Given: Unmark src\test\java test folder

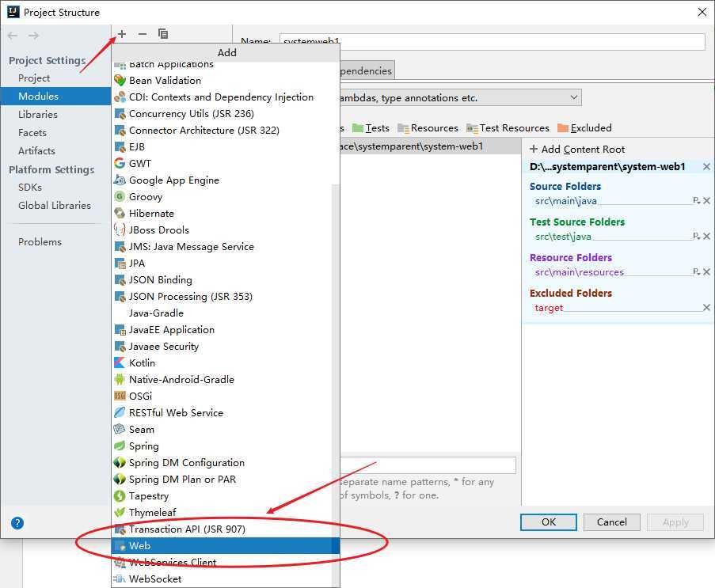Looking at the screenshot, I should (706, 236).
